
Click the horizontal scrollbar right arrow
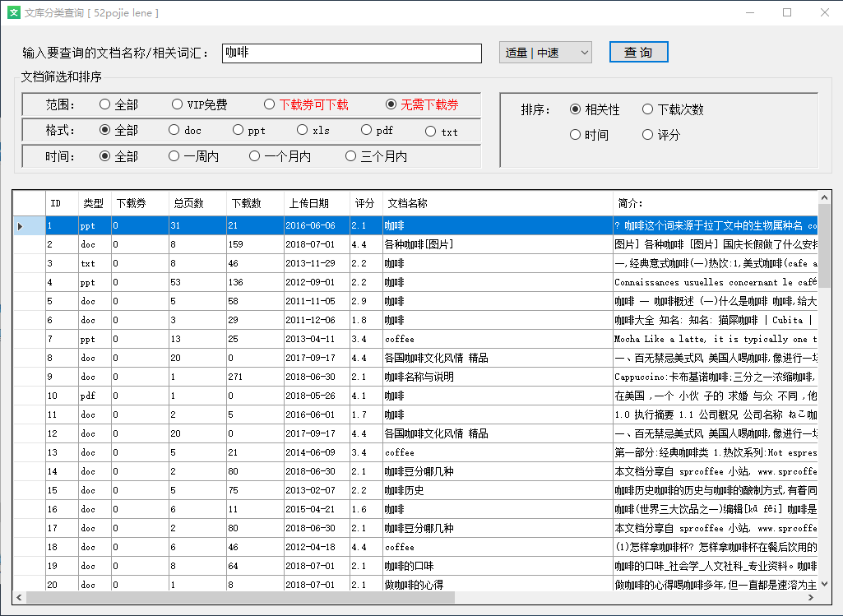tap(811, 597)
